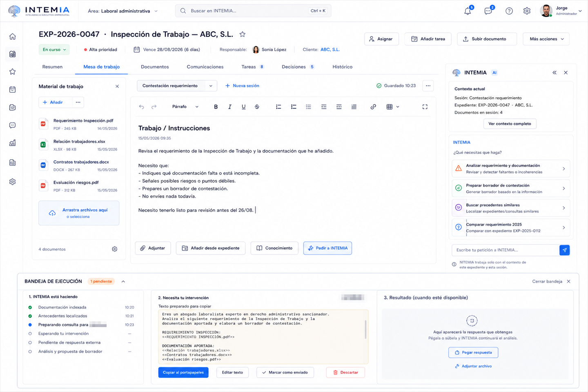The width and height of the screenshot is (588, 392).
Task: Click the Añadir tarea button
Action: click(428, 39)
